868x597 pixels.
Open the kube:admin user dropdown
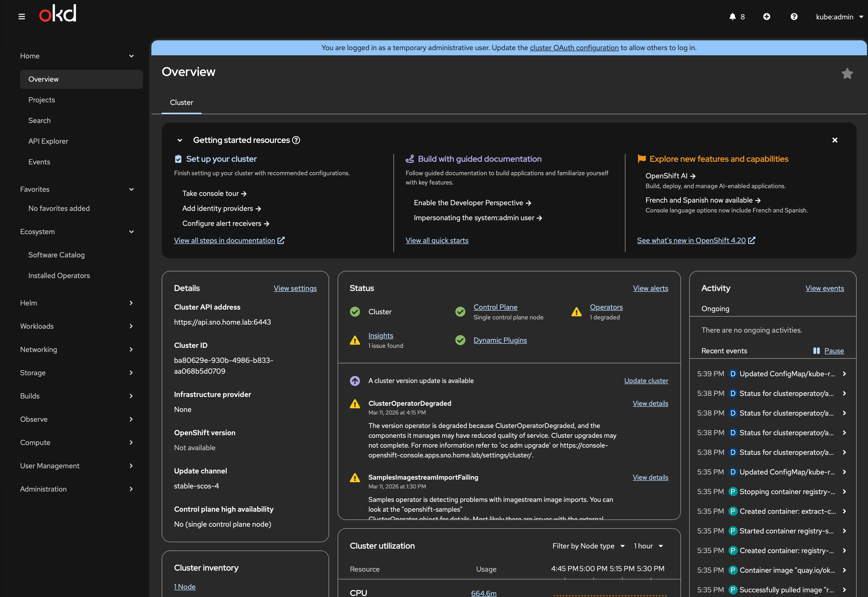click(x=839, y=17)
